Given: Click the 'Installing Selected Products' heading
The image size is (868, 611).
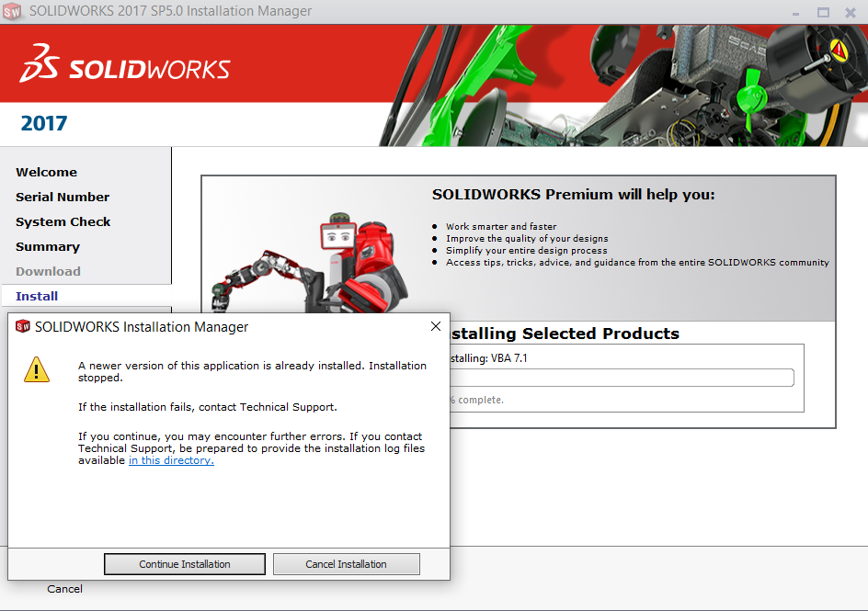Looking at the screenshot, I should 565,334.
